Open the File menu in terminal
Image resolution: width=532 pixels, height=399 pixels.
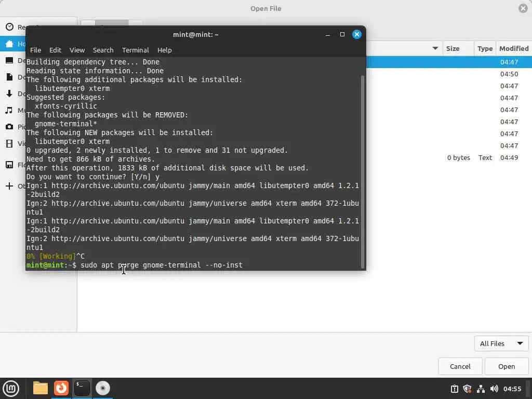tap(35, 50)
